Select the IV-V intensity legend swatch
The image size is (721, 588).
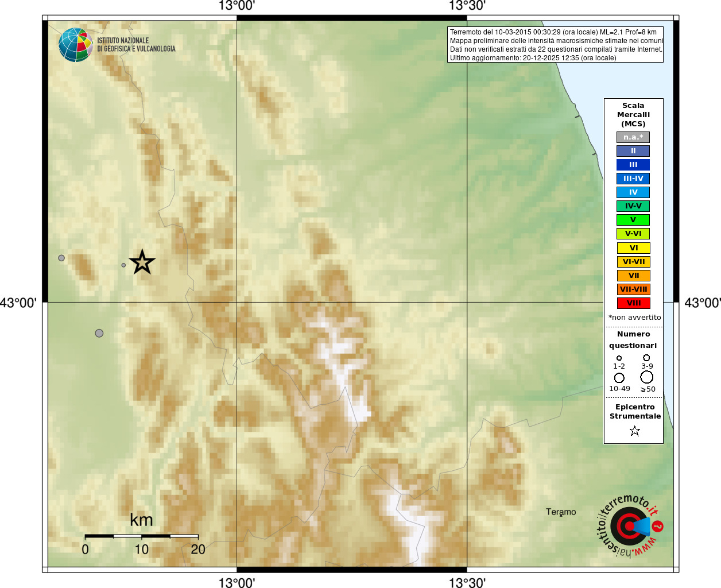(x=633, y=206)
